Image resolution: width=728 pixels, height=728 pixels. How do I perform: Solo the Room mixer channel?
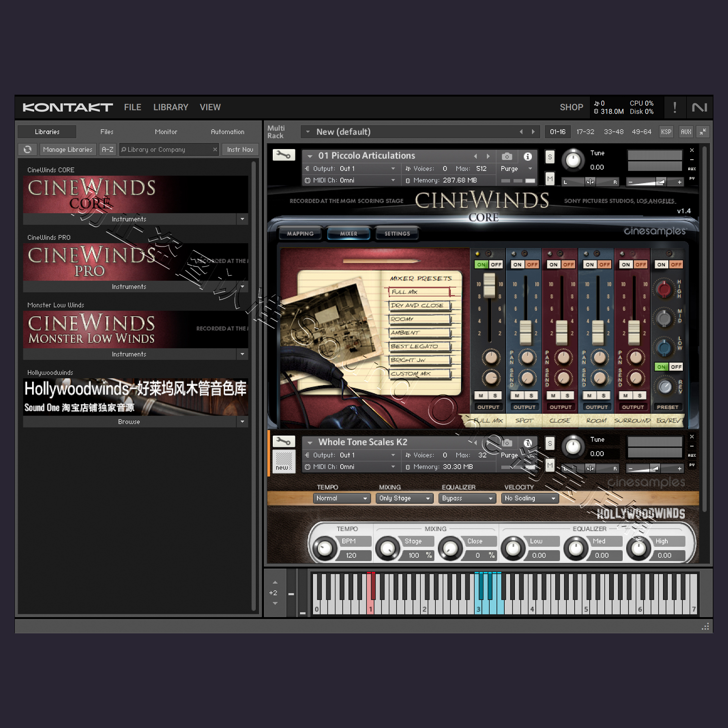tap(604, 396)
